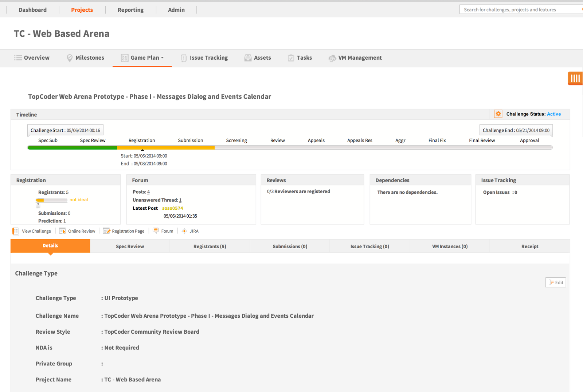Select the Issue Tracking (0) tab

tap(370, 246)
